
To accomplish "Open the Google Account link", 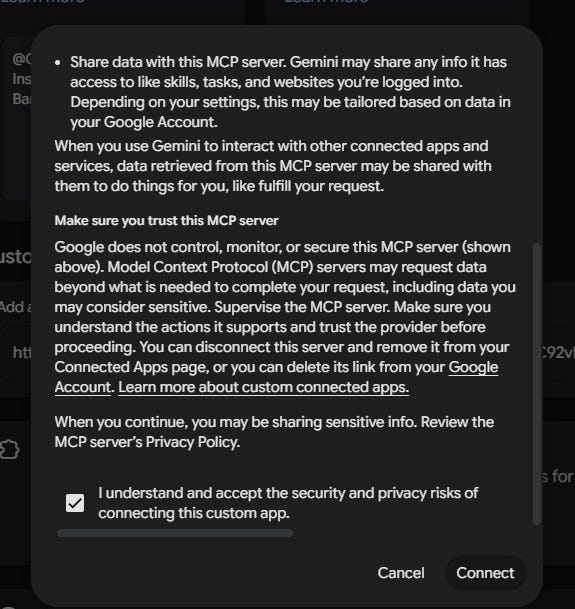I will point(276,377).
